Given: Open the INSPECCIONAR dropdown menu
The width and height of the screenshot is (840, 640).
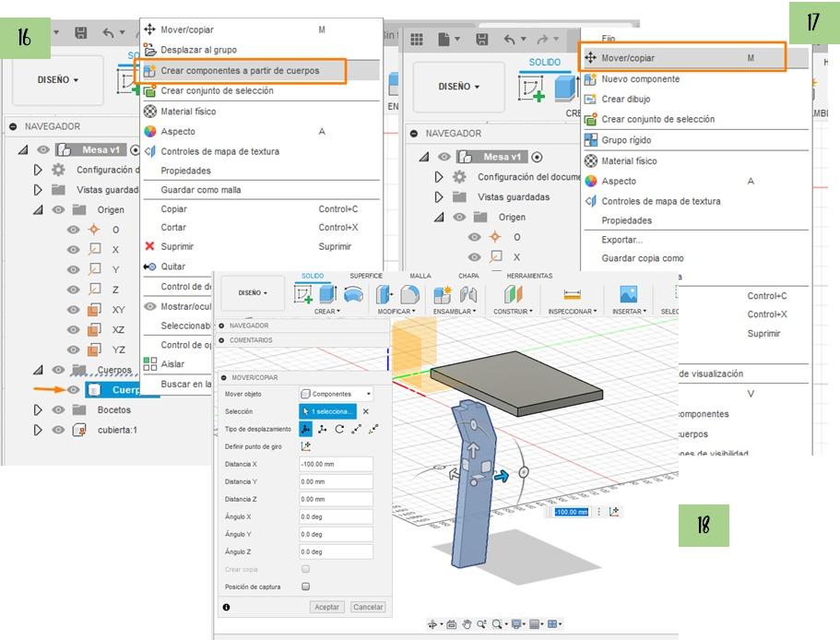Looking at the screenshot, I should point(573,311).
